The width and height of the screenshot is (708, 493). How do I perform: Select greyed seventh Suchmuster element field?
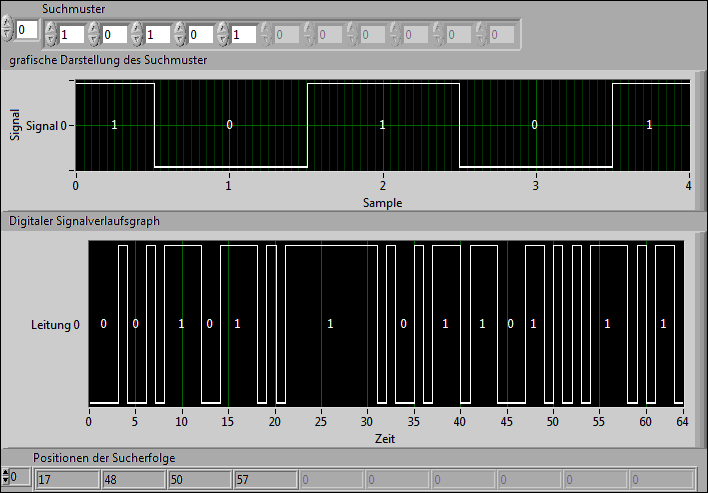pyautogui.click(x=330, y=35)
